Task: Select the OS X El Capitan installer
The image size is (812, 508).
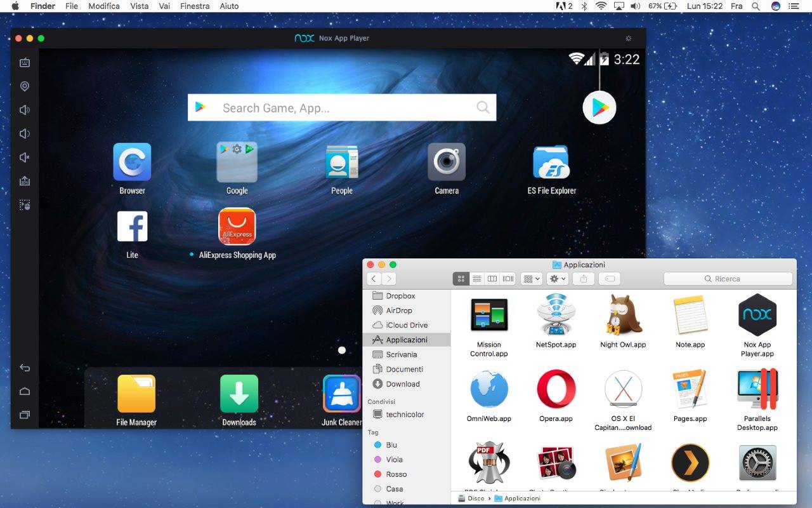Action: pyautogui.click(x=623, y=389)
